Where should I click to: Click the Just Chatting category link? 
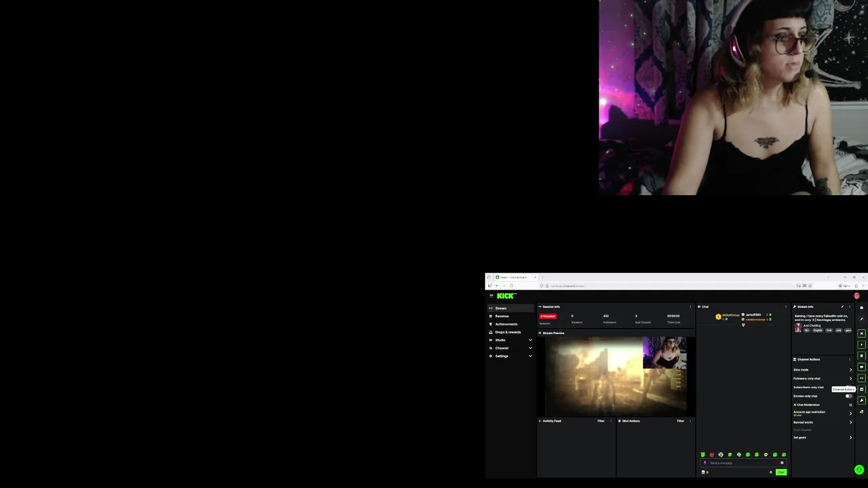812,325
